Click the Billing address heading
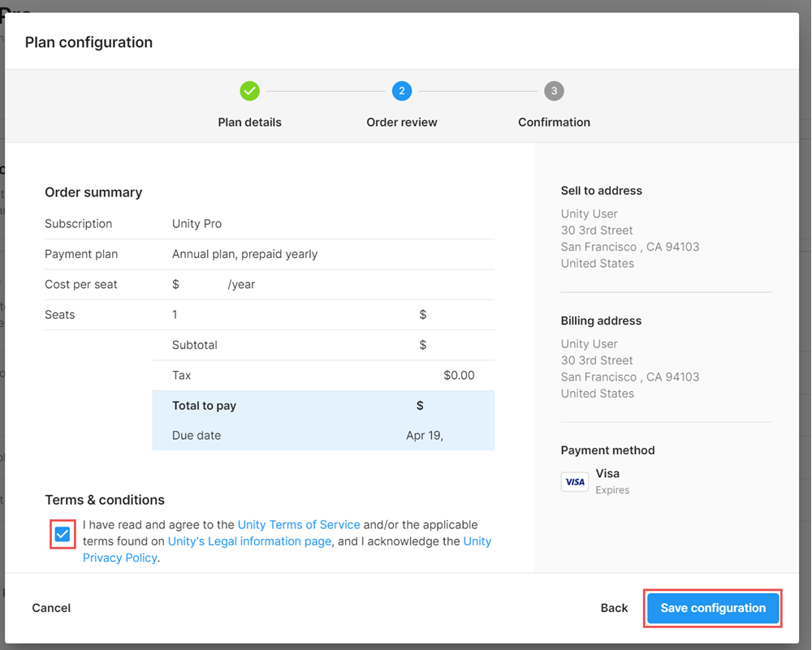Screen dimensions: 812x650 tap(601, 321)
